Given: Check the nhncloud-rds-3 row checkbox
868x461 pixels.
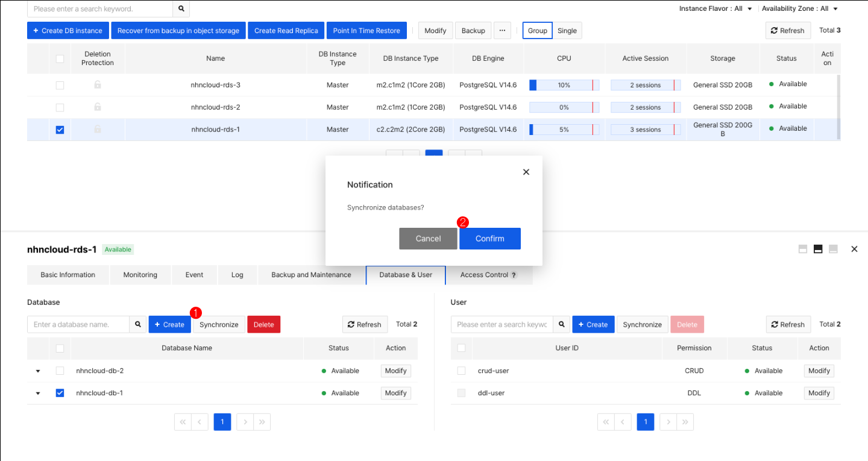Looking at the screenshot, I should coord(60,85).
